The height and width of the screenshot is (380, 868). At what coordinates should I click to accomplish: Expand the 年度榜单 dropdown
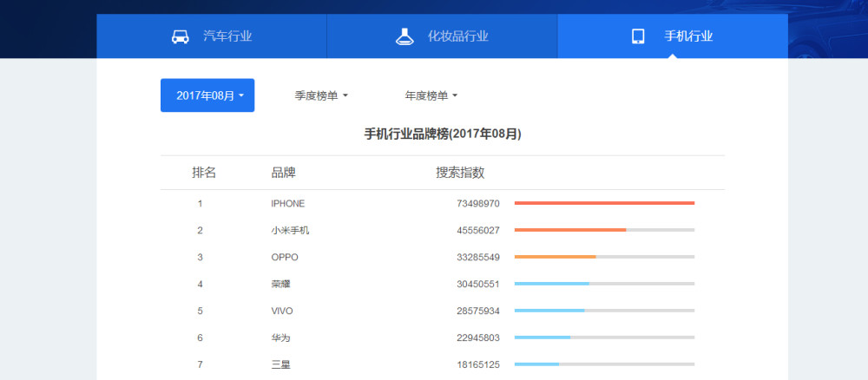431,95
